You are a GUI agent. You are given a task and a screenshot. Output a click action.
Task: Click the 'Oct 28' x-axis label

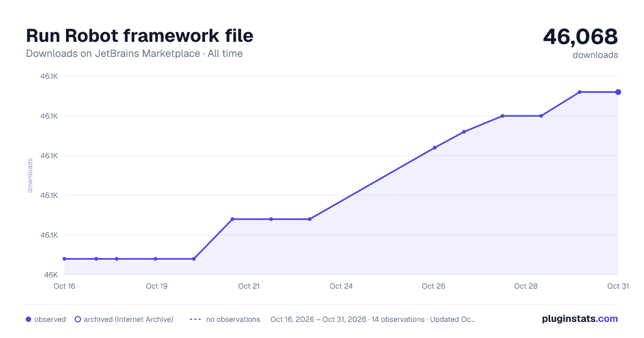pyautogui.click(x=526, y=286)
